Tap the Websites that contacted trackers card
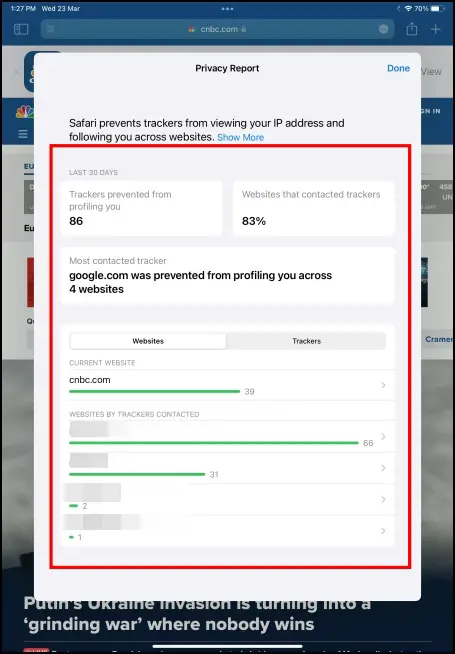Image resolution: width=455 pixels, height=654 pixels. tap(314, 208)
